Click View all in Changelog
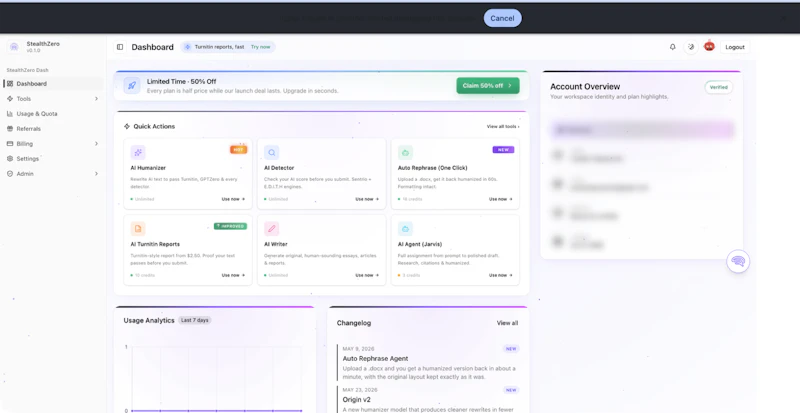The image size is (800, 413). click(x=507, y=323)
